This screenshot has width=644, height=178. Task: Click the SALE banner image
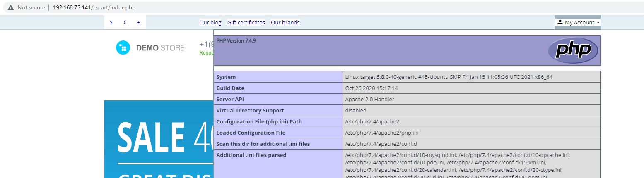click(x=159, y=139)
